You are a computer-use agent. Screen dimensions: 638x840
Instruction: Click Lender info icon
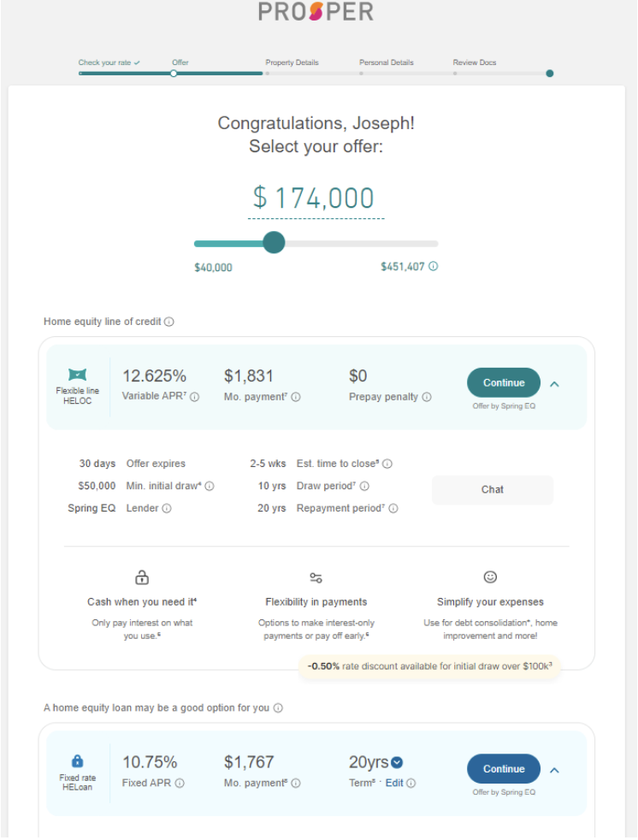coord(167,508)
